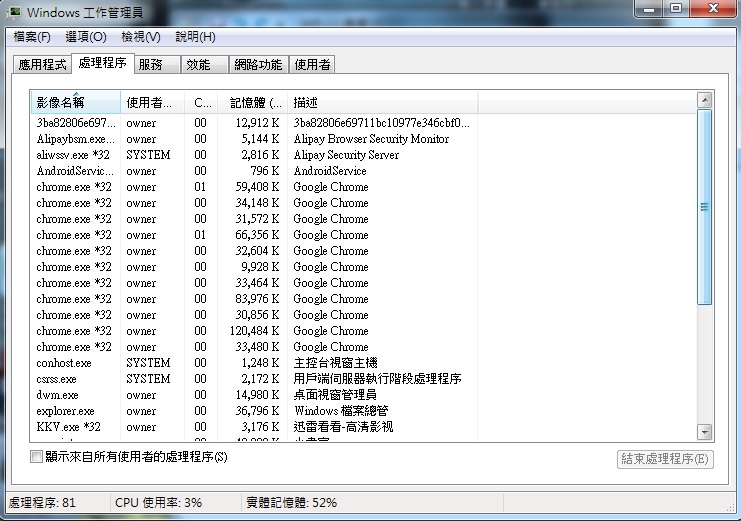This screenshot has height=521, width=741.
Task: Open the 選項(O) menu
Action: tap(86, 37)
